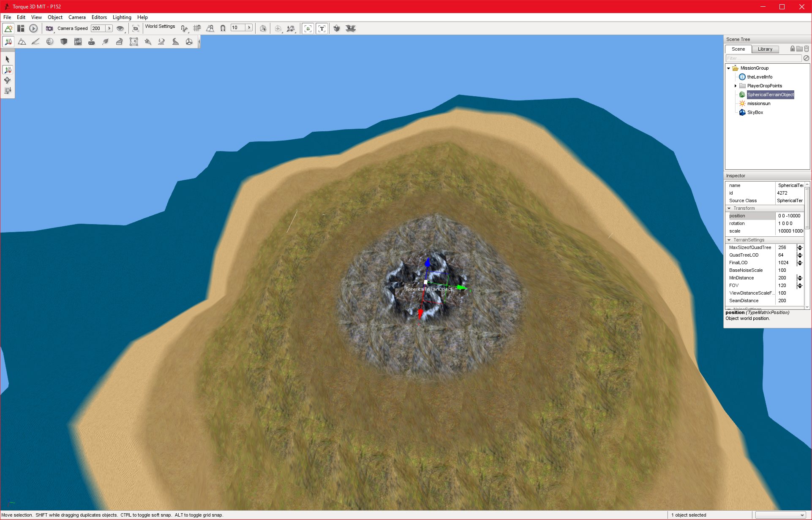The image size is (812, 520).
Task: Toggle terrain snapping icon
Action: [x=210, y=28]
